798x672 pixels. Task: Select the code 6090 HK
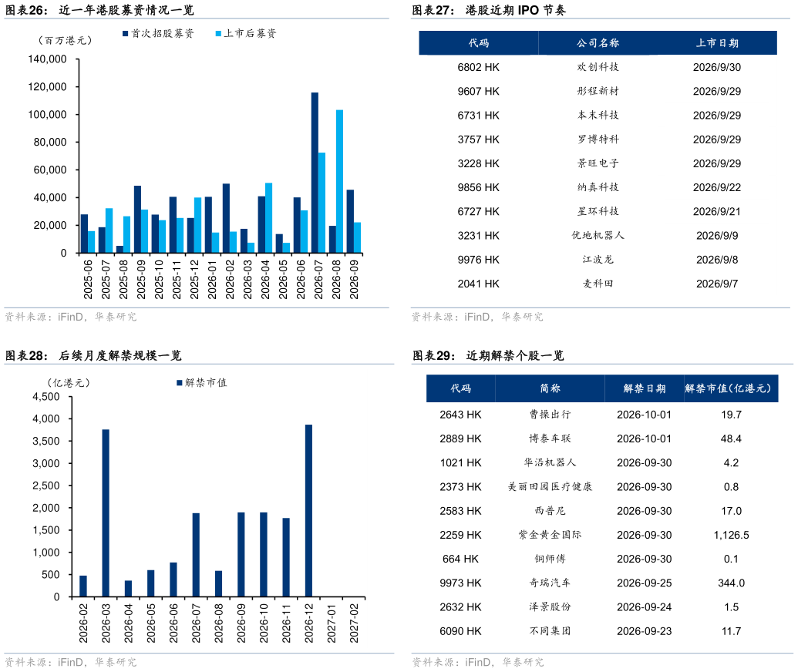click(460, 631)
